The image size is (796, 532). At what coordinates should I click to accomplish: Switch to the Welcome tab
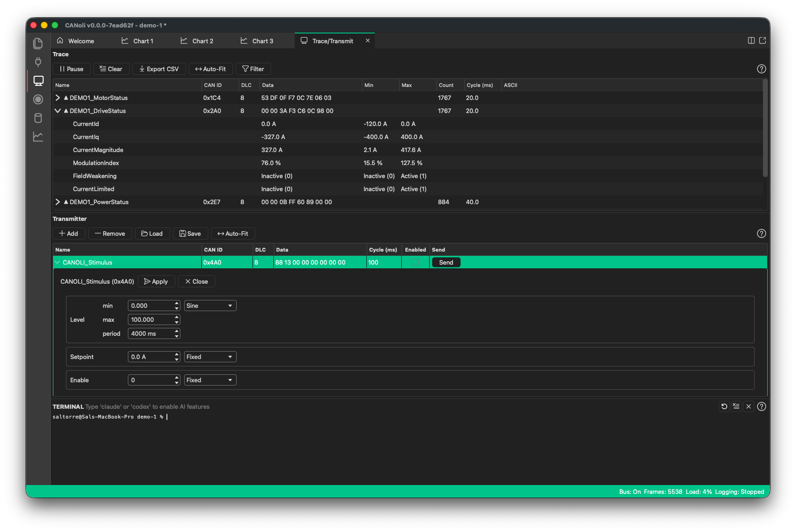tap(75, 41)
